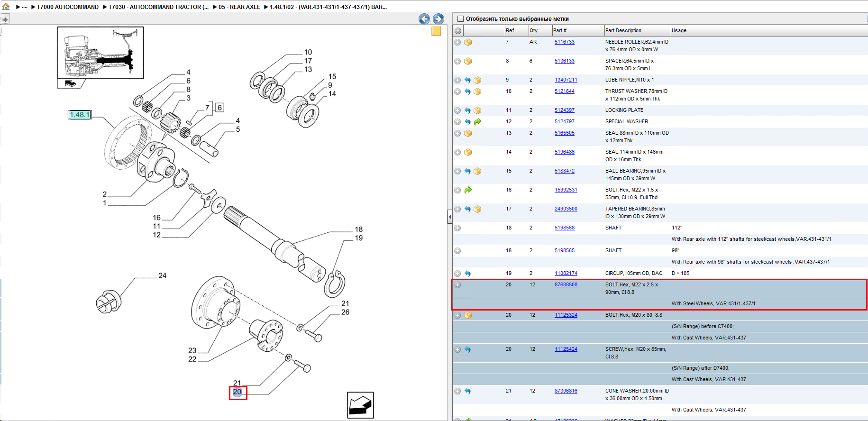This screenshot has width=868, height=421.
Task: Click the yellow box icon for NEEDLE ROLLER
Action: point(468,42)
